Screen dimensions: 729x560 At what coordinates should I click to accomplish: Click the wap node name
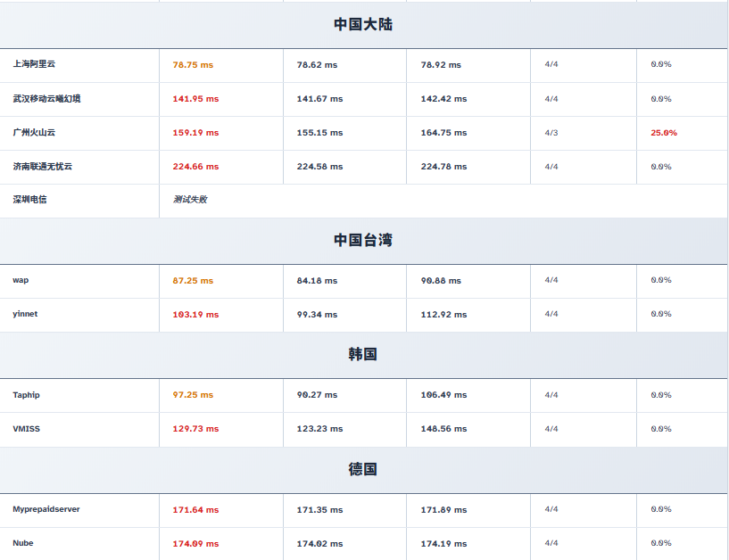pos(21,280)
